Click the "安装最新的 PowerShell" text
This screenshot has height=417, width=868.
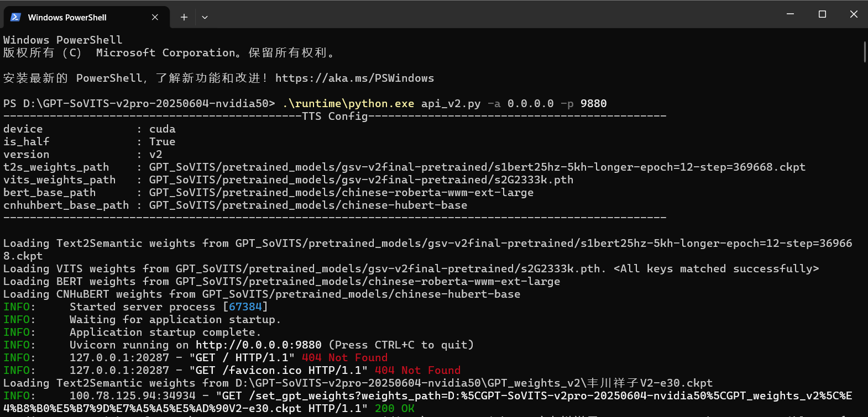coord(73,78)
